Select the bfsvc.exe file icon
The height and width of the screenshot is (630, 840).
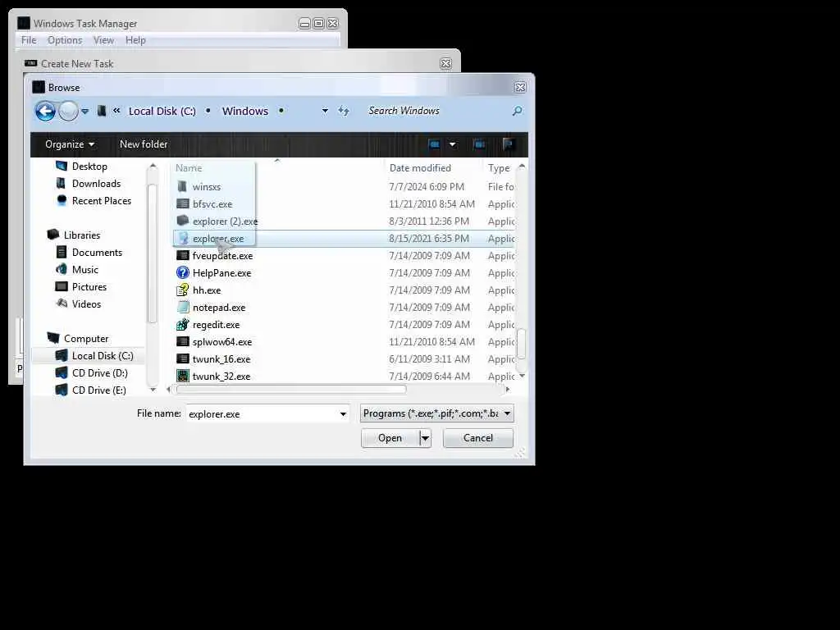point(183,203)
